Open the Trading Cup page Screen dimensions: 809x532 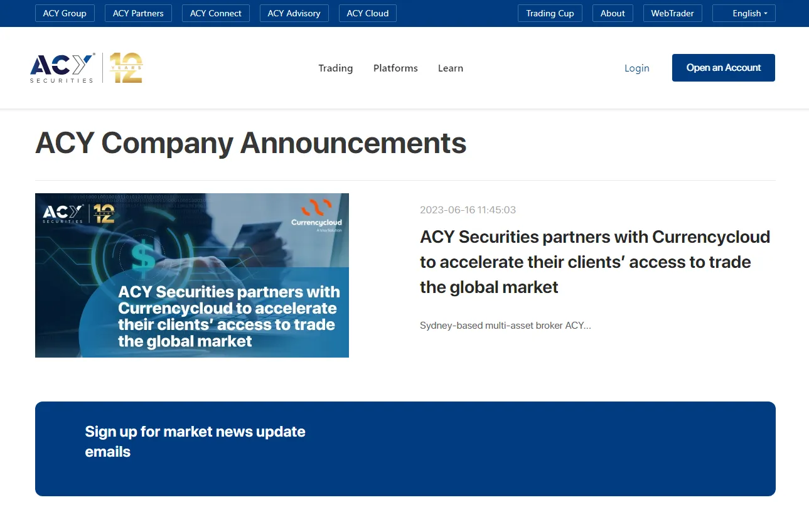point(550,13)
